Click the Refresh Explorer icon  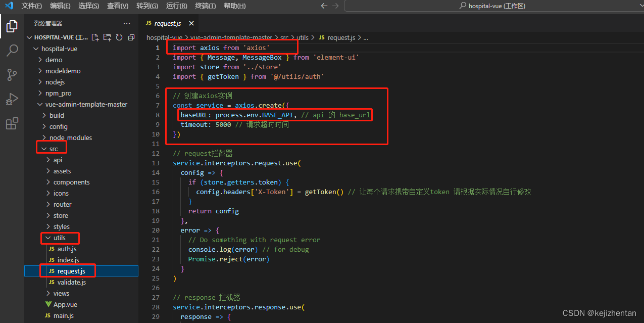click(x=119, y=37)
